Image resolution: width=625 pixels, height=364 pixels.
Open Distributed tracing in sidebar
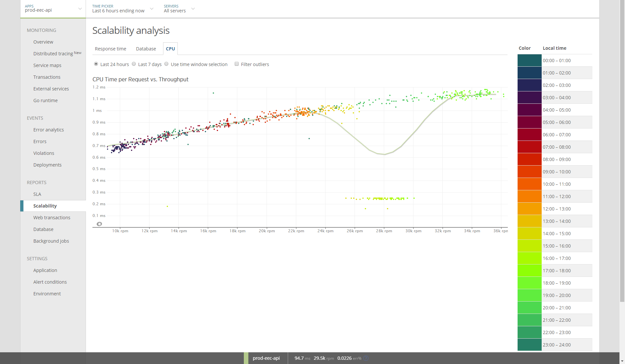click(x=53, y=54)
